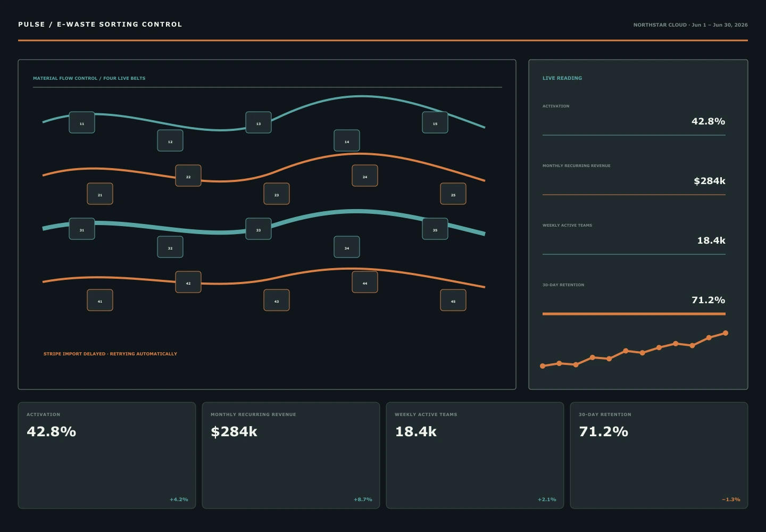Select belt node 21
This screenshot has width=766, height=532.
pos(100,194)
